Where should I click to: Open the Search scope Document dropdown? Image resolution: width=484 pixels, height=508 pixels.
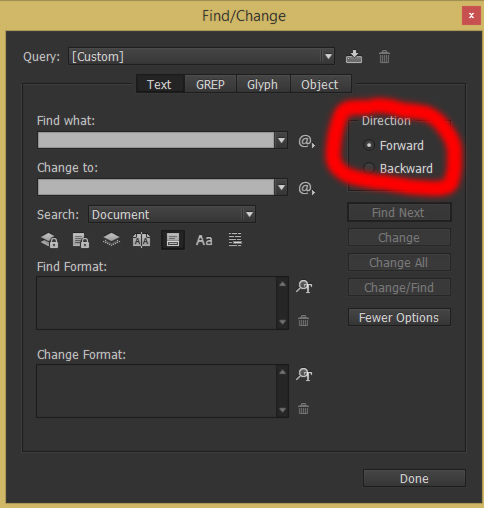tap(172, 214)
